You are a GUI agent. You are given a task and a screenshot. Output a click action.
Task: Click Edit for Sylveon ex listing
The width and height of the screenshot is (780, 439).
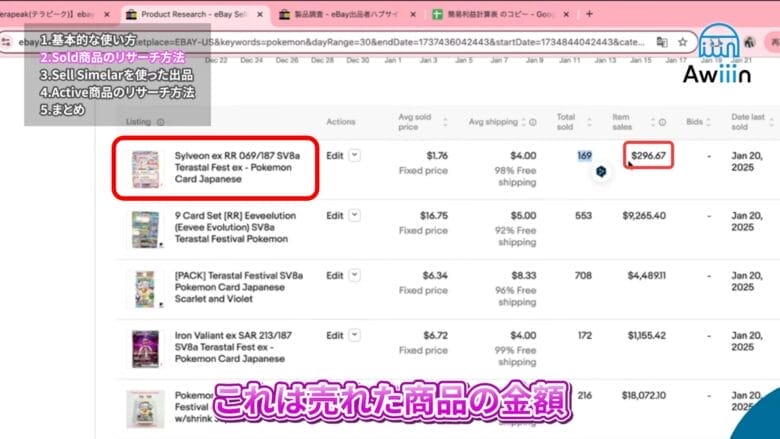point(335,156)
